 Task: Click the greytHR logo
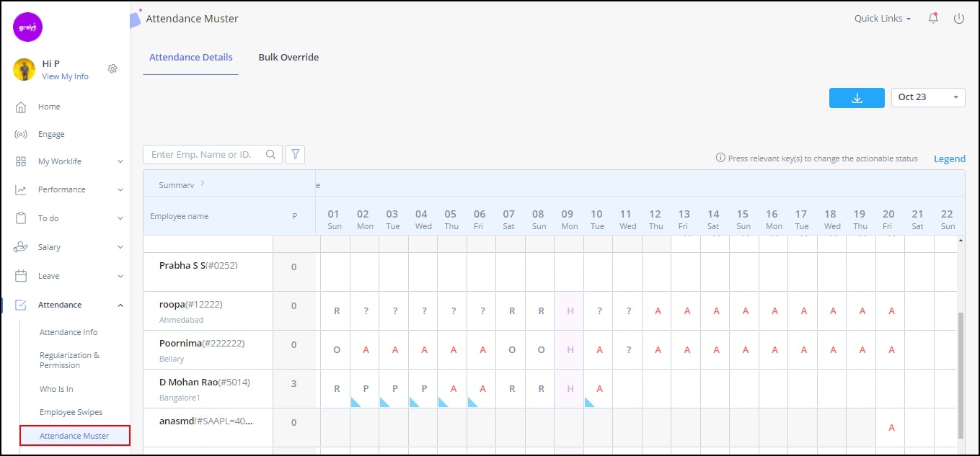[28, 27]
